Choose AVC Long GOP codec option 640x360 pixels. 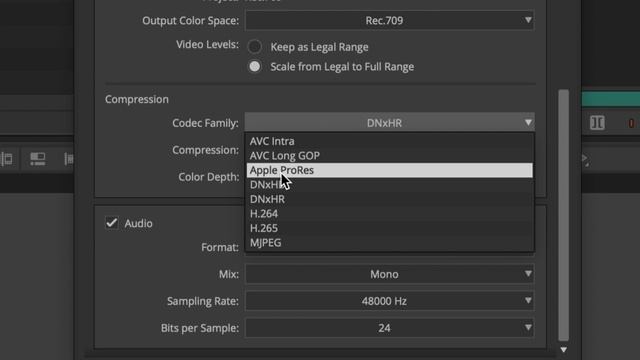tap(389, 156)
